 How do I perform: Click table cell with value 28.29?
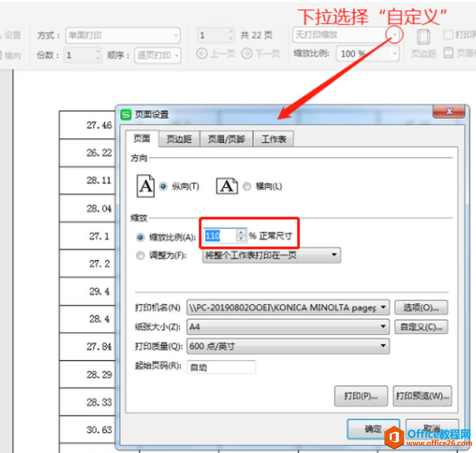coord(87,374)
